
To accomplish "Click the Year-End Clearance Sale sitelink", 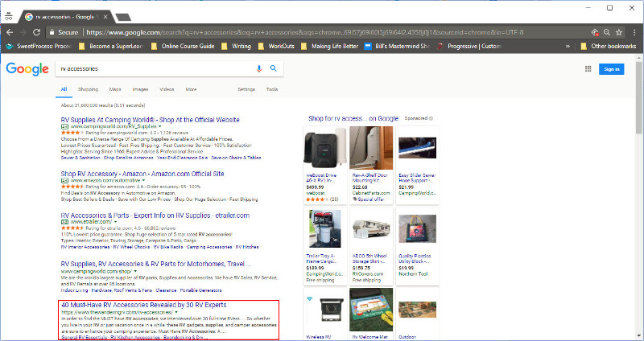I will [183, 158].
